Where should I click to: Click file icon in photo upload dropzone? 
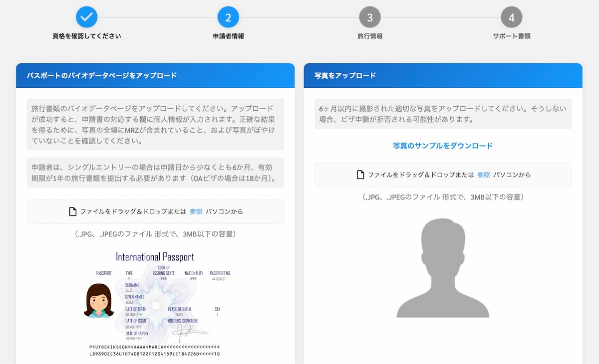(x=360, y=175)
